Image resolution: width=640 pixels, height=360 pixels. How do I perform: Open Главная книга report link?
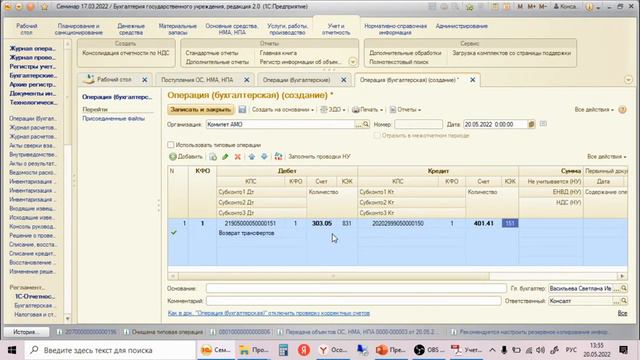point(278,53)
